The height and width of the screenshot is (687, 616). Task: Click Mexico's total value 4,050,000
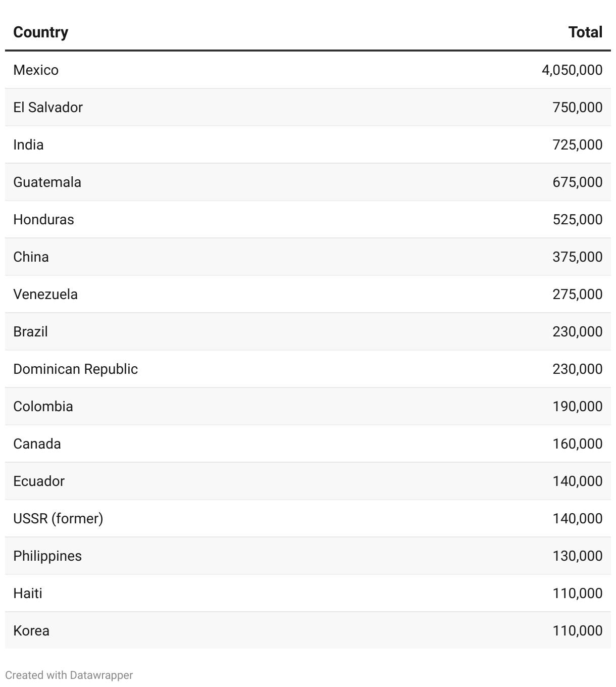(x=572, y=70)
